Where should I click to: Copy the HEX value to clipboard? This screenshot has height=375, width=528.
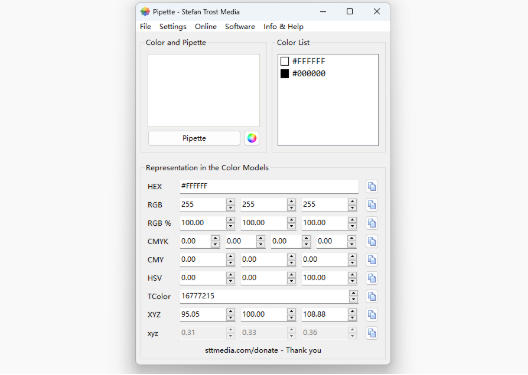372,186
